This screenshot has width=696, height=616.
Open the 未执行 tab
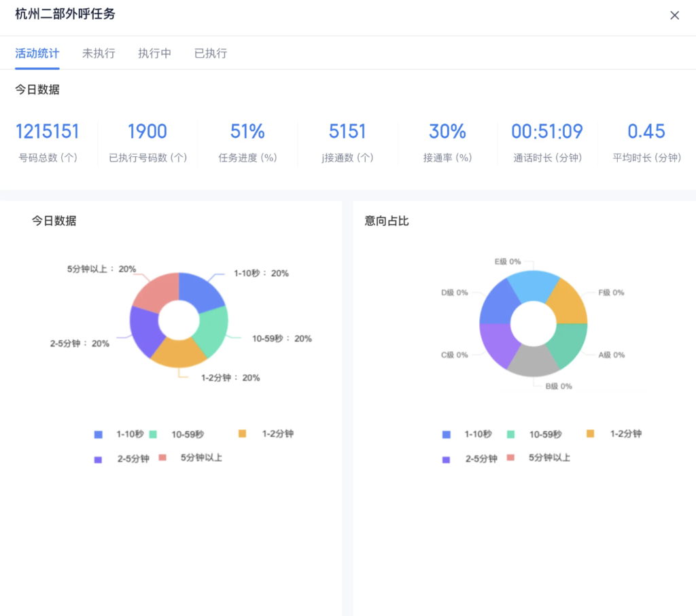pos(99,53)
